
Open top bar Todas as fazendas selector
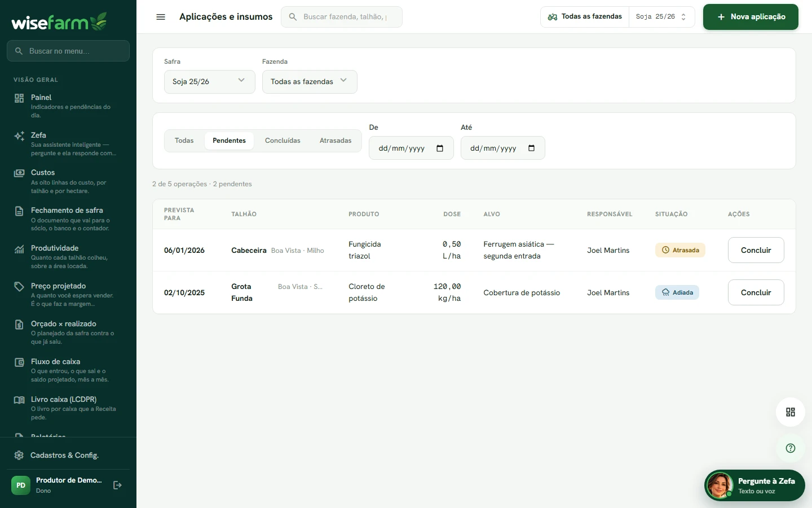pos(585,17)
